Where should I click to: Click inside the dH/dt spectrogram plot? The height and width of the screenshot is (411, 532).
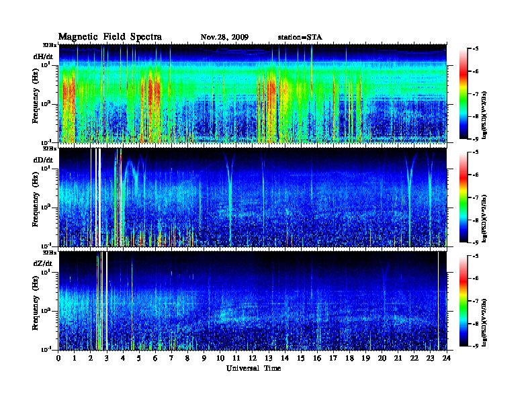pos(253,93)
